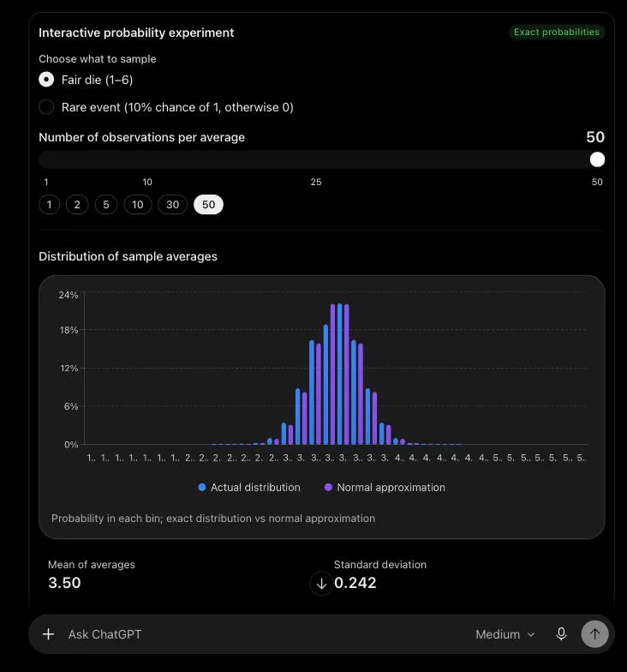Toggle Actual distribution legend item
Viewport: 627px width, 672px height.
tap(249, 487)
